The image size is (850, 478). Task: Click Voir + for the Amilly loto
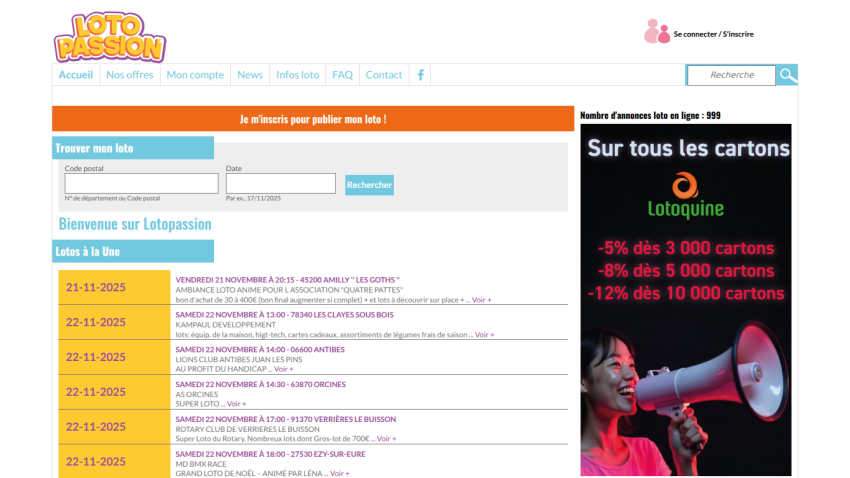(x=481, y=300)
